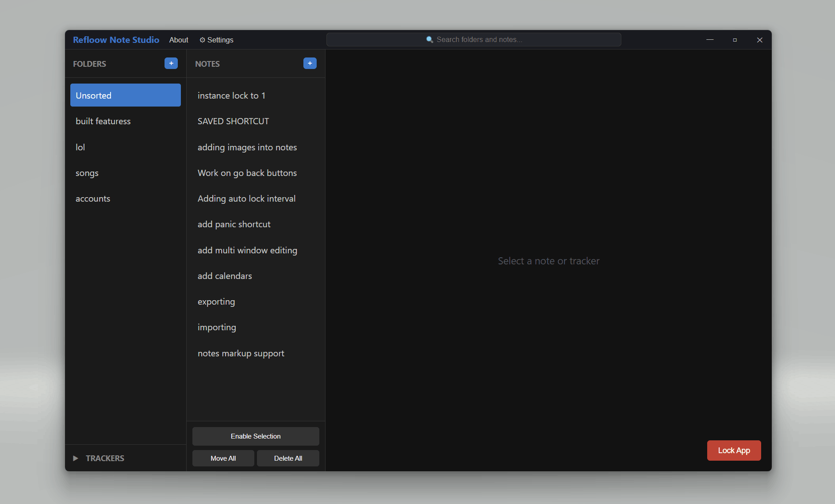
Task: Open the About menu item
Action: click(x=178, y=40)
